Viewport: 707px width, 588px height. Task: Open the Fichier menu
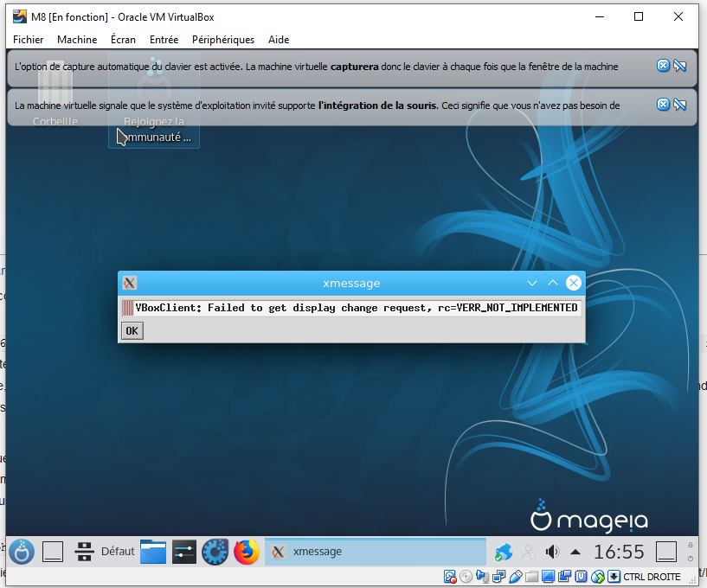click(x=28, y=40)
